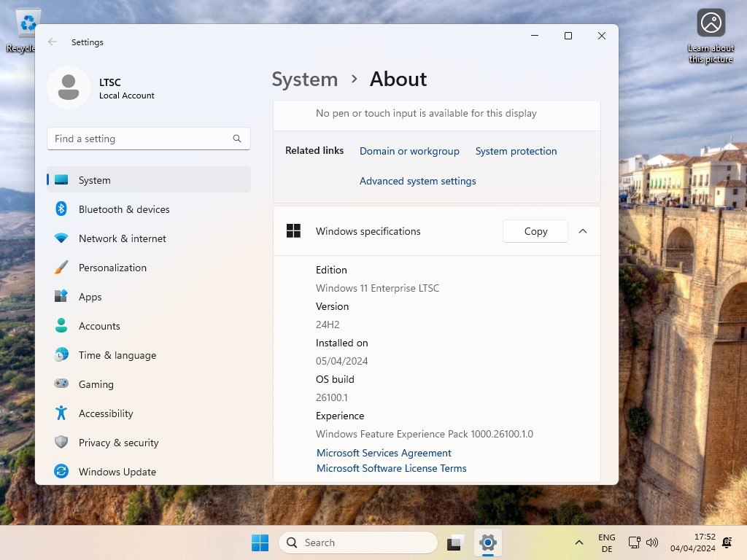This screenshot has height=560, width=747.
Task: Open Personalization settings
Action: click(x=149, y=268)
